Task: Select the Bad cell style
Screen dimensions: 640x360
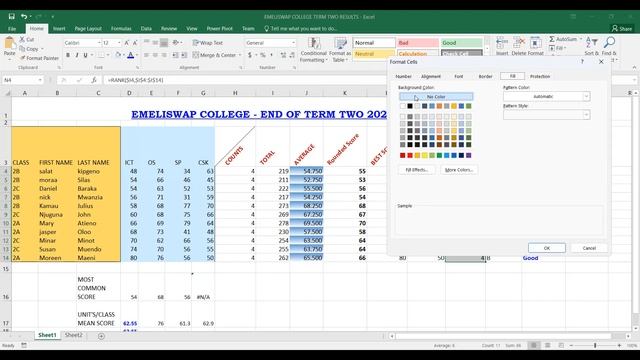Action: pyautogui.click(x=418, y=42)
